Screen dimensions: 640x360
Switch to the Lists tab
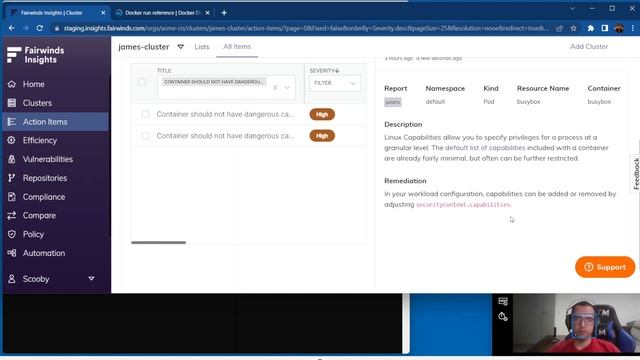tap(202, 47)
